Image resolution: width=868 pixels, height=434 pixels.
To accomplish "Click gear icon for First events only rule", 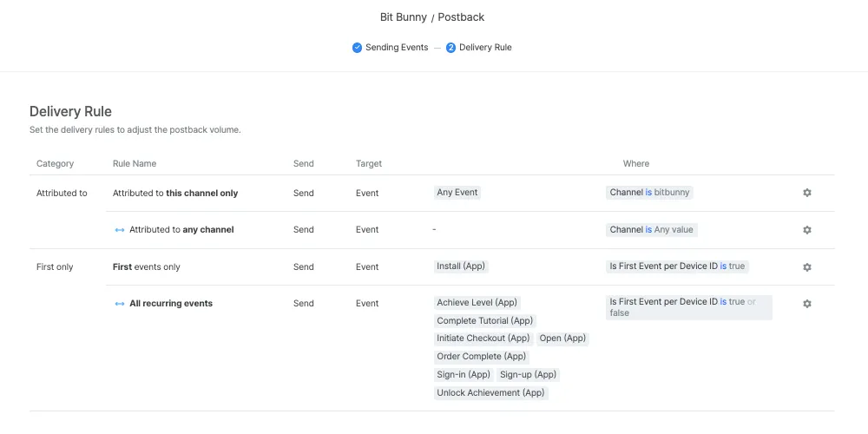I will tap(806, 267).
